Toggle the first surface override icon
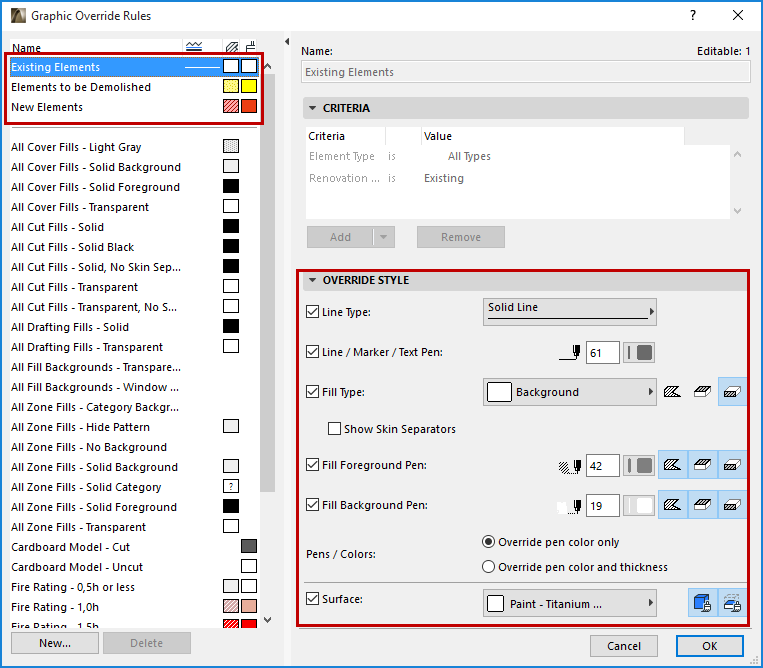The height and width of the screenshot is (668, 763). pos(702,603)
